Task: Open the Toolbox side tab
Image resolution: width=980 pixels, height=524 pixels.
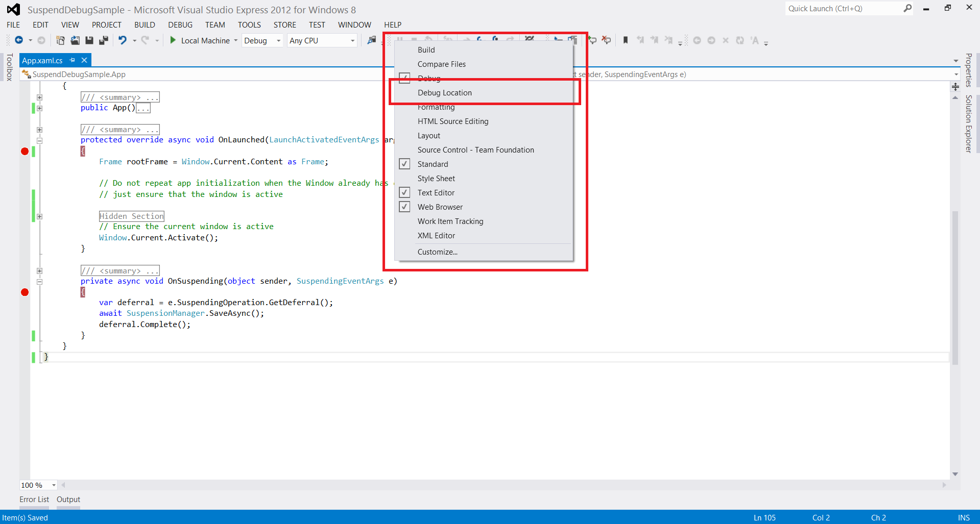Action: (9, 67)
